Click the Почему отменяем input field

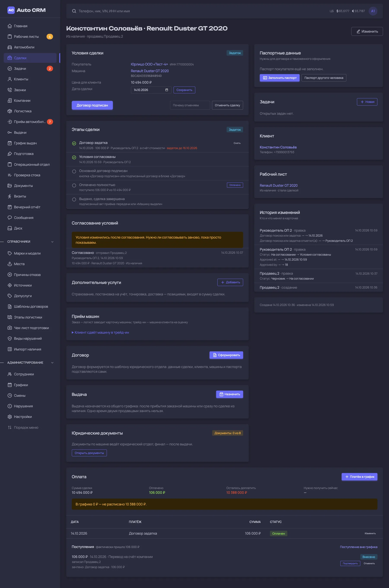tap(190, 105)
